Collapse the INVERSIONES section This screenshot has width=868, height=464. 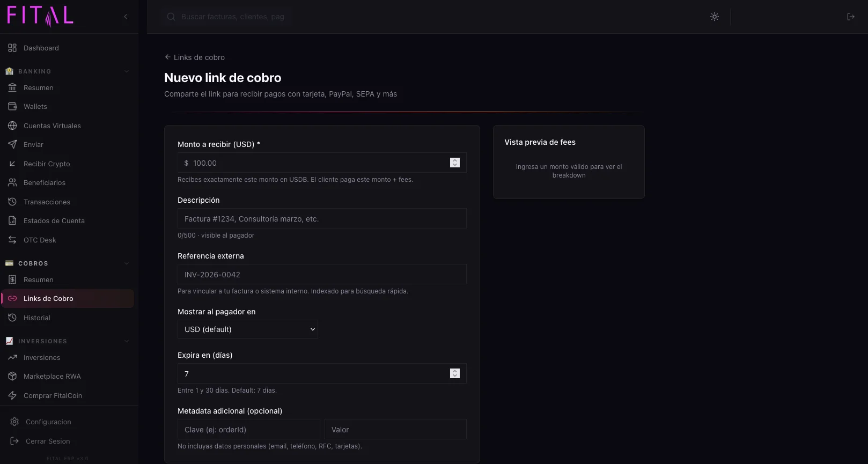127,341
